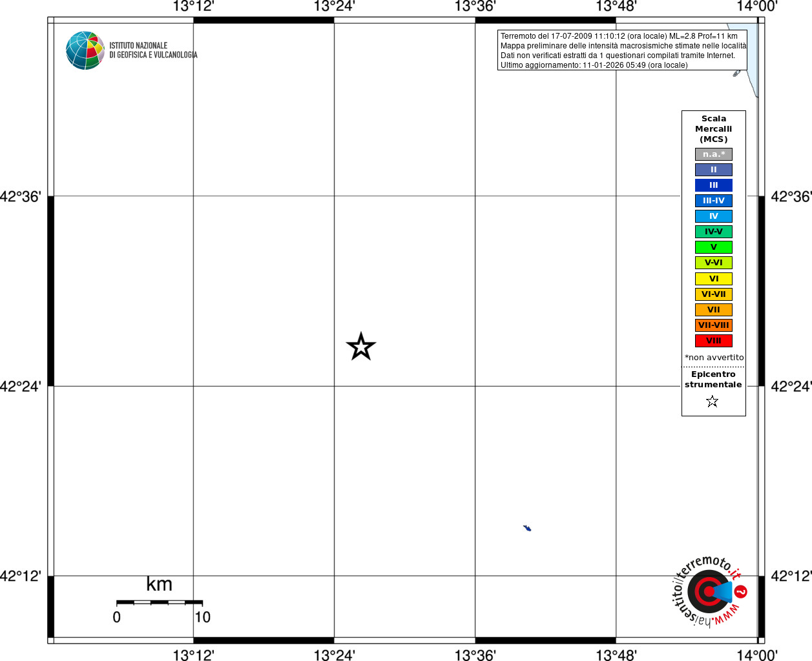The height and width of the screenshot is (661, 812).
Task: Click the bottom axis label 13°48'
Action: [616, 655]
